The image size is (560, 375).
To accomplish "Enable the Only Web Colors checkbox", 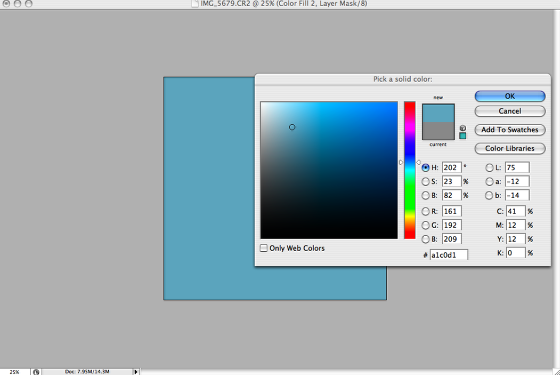I will 264,248.
